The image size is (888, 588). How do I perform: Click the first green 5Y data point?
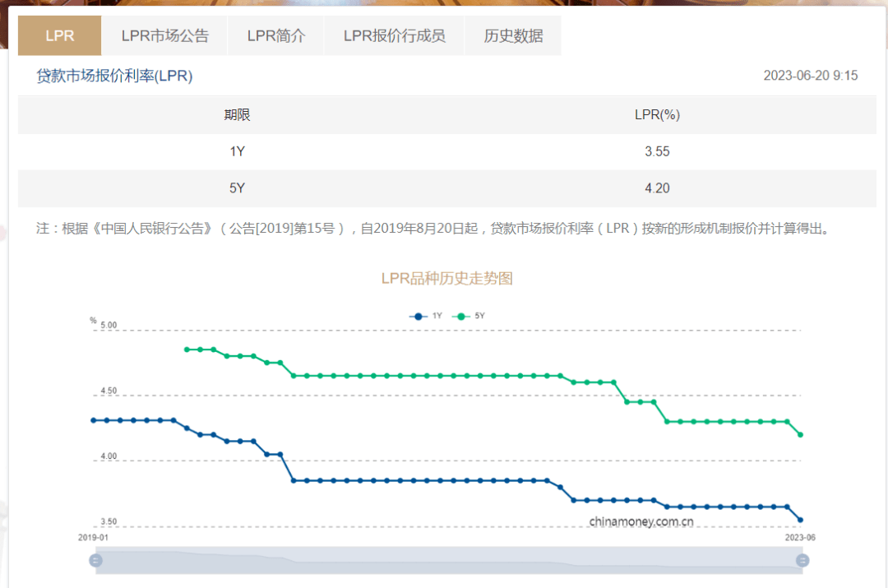click(187, 349)
